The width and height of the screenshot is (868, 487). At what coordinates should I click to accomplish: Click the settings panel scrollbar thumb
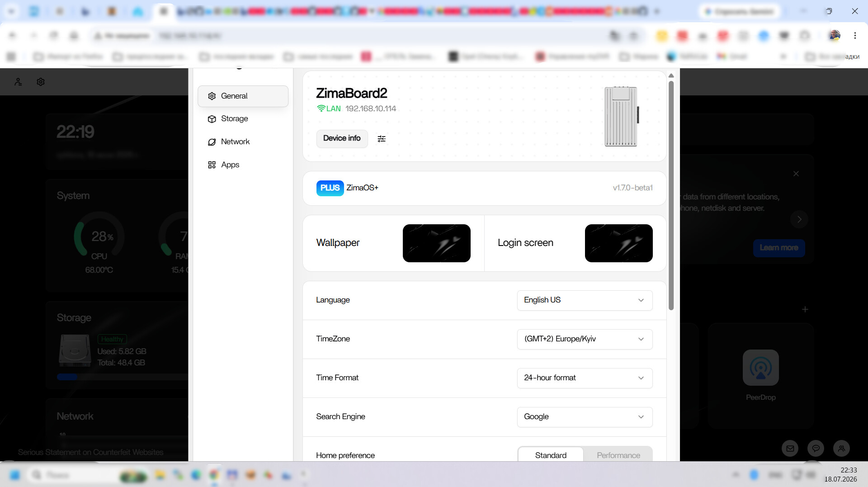pos(671,195)
